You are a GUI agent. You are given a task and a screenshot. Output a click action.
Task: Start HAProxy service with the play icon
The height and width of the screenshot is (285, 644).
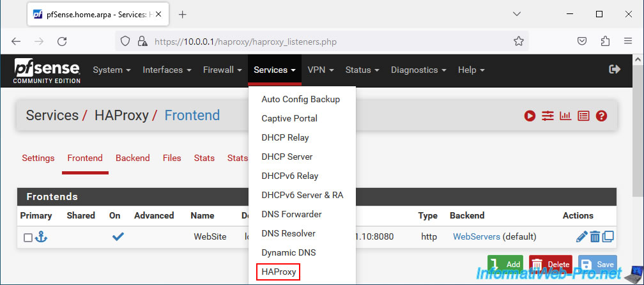(x=530, y=116)
